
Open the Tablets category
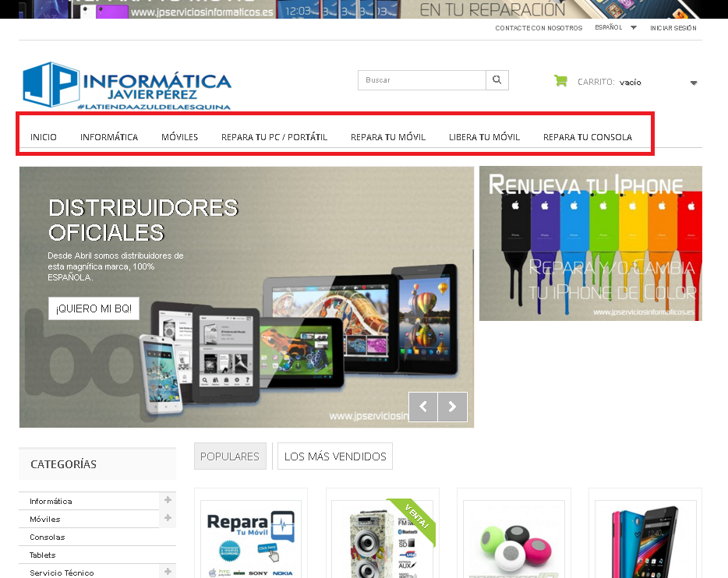point(43,555)
